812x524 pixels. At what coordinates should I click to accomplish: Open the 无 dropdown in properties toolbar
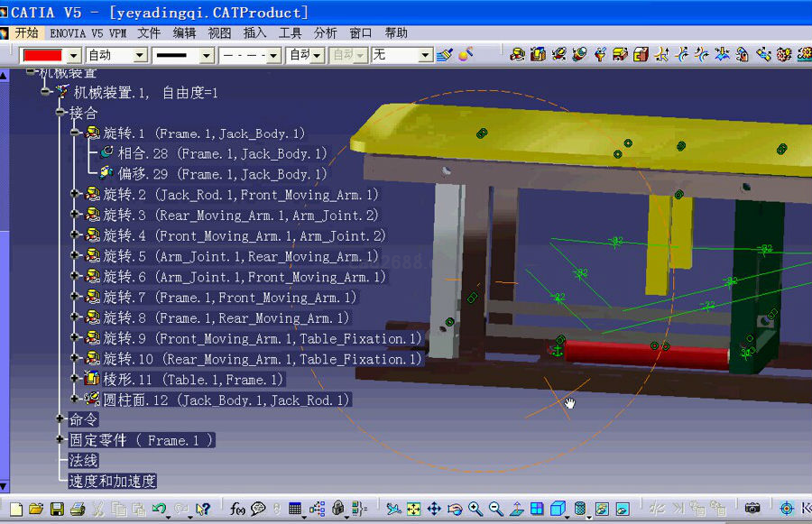425,55
